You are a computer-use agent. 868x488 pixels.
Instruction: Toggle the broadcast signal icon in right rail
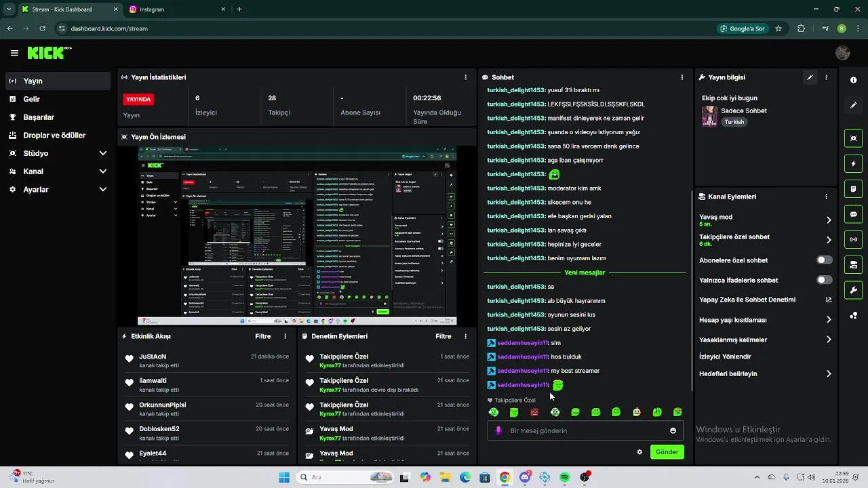[x=853, y=239]
